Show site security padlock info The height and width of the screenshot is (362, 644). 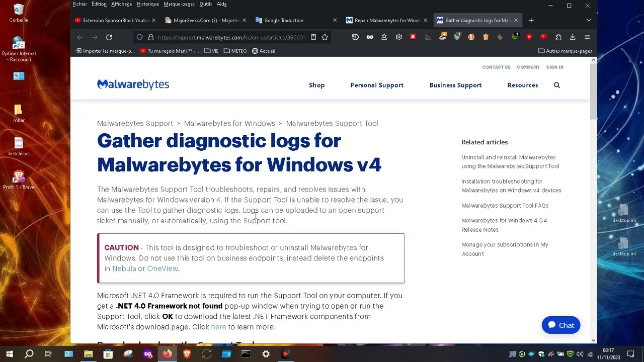pos(150,37)
